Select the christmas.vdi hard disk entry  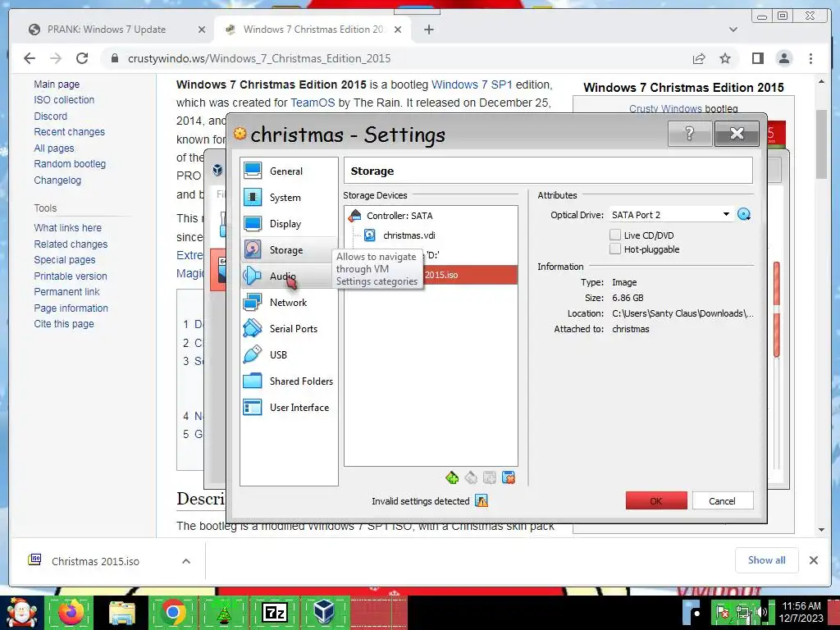point(409,235)
